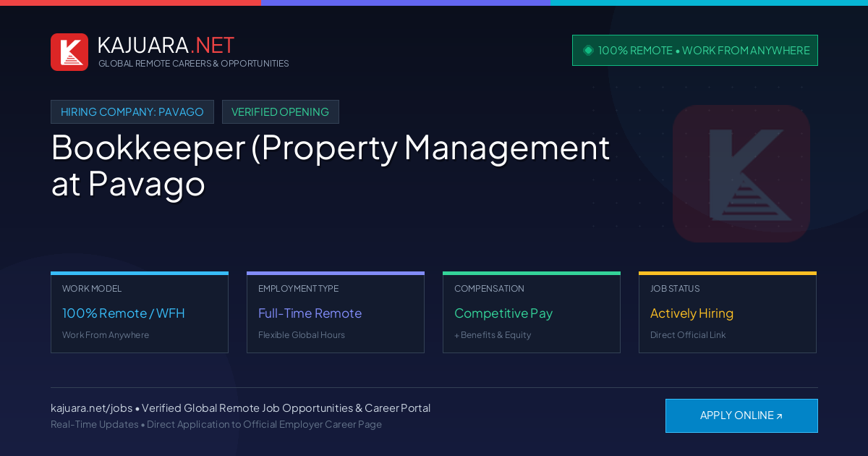
Task: Open the kajuara.net/jobs link text
Action: 91,408
